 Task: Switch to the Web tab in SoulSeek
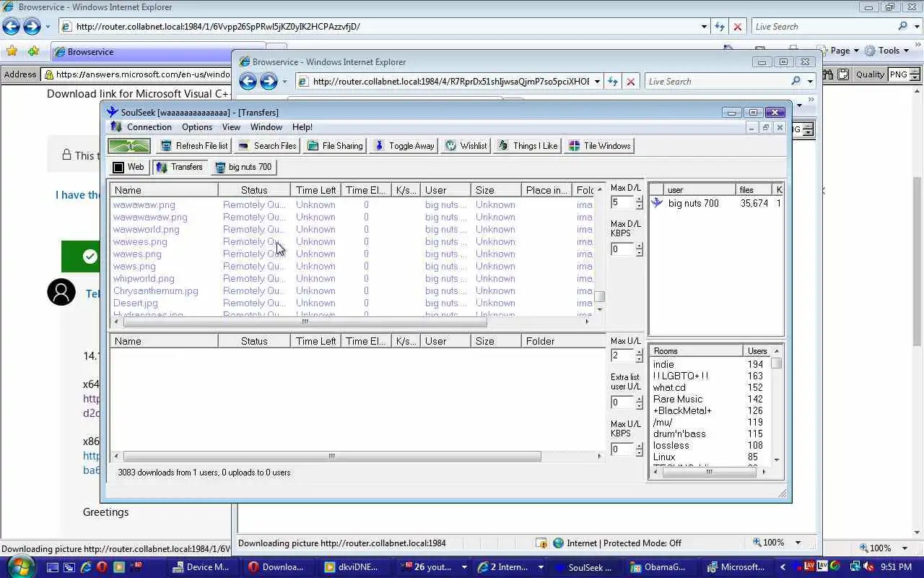(128, 167)
